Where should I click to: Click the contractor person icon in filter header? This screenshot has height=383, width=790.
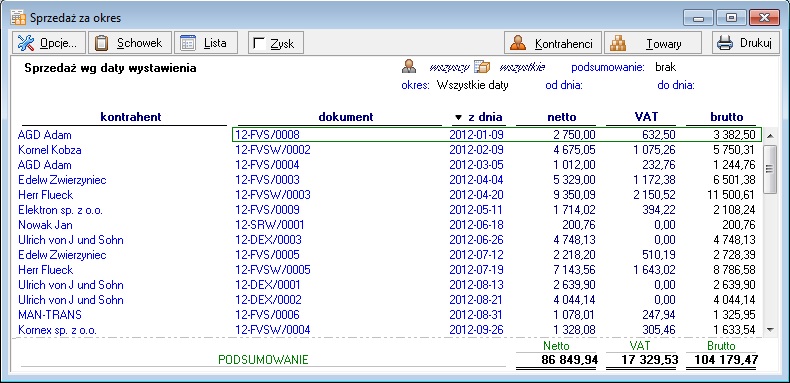(x=409, y=67)
